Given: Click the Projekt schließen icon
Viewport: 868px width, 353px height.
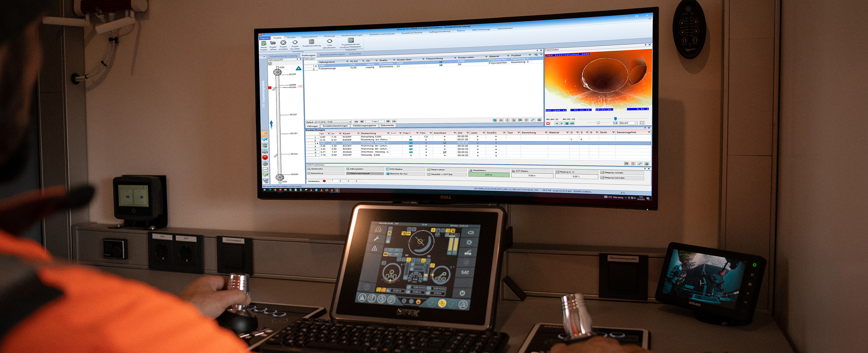Looking at the screenshot, I should click(283, 43).
